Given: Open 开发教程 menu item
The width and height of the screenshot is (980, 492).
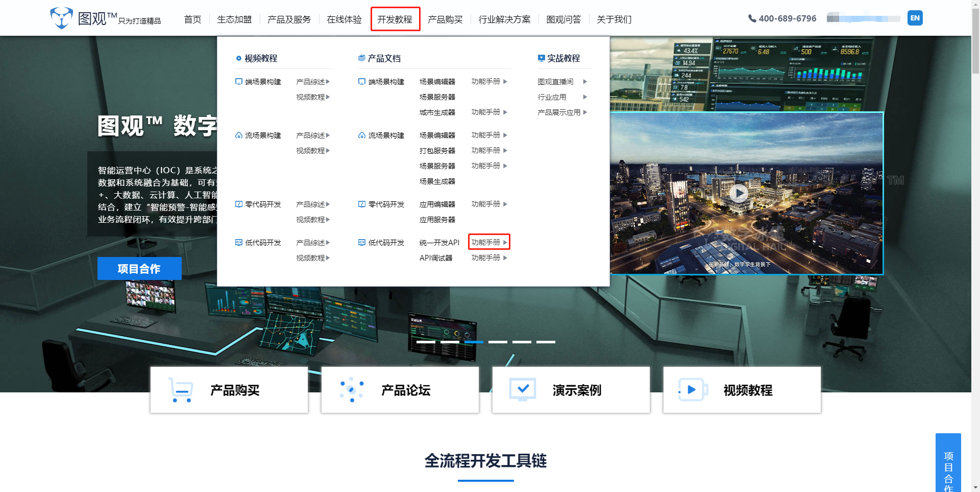Looking at the screenshot, I should point(395,19).
